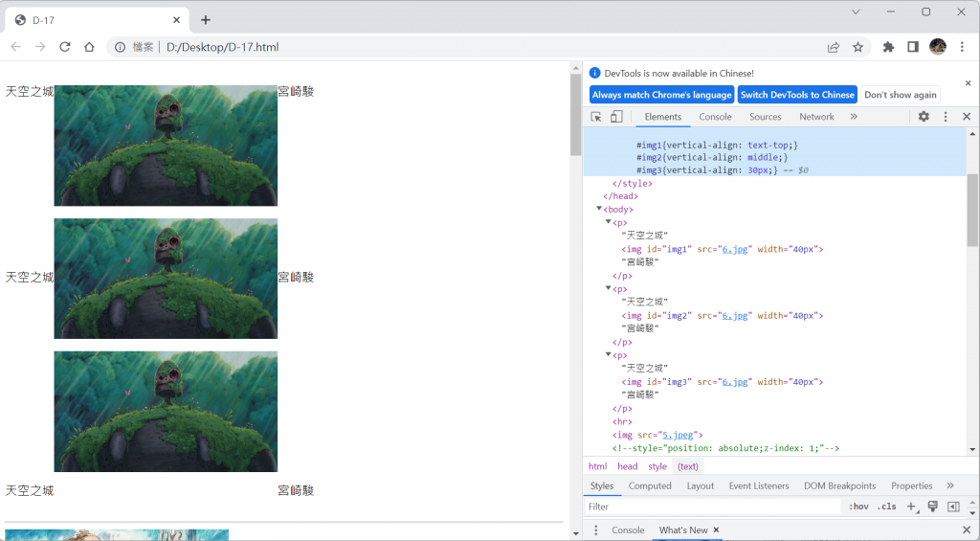Open the DevTools customize three-dot menu
Viewport: 980px width, 541px height.
946,116
